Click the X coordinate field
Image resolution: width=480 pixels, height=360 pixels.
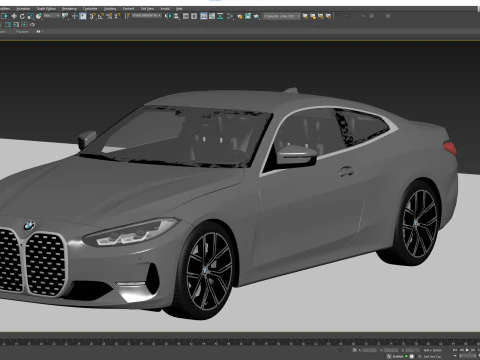[369, 350]
